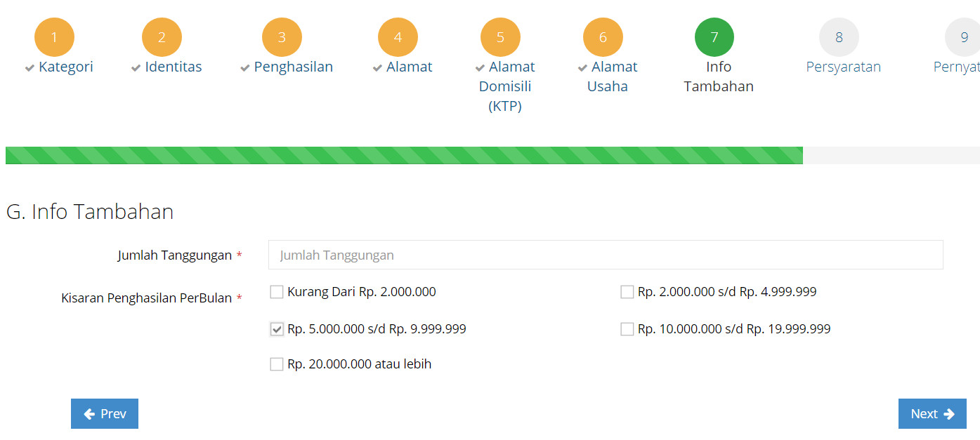The image size is (980, 440).
Task: Tick Rp. 2.000.000 s/d Rp. 4.999.999 checkbox
Action: coord(627,292)
